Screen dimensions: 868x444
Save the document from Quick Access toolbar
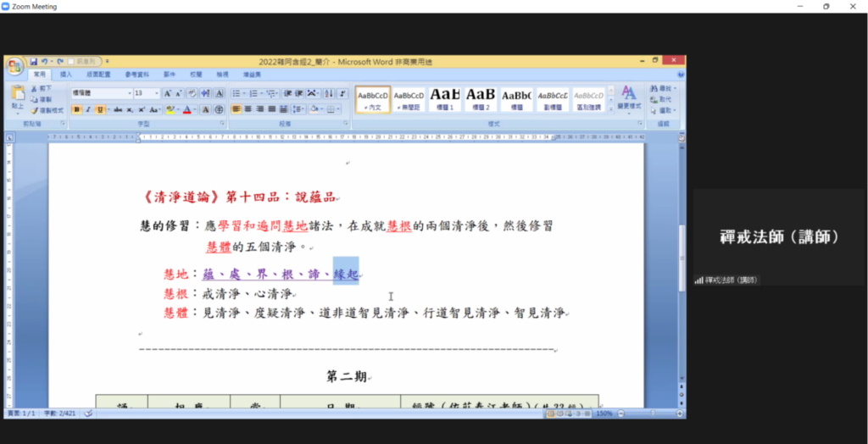coord(34,62)
